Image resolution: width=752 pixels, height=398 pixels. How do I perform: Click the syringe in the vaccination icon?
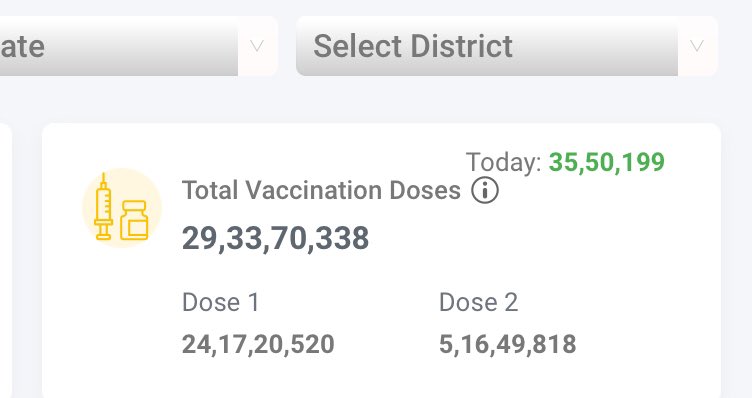[x=103, y=207]
